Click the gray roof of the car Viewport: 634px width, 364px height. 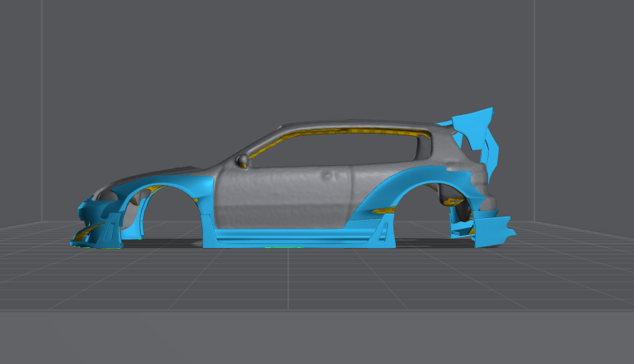pos(346,123)
